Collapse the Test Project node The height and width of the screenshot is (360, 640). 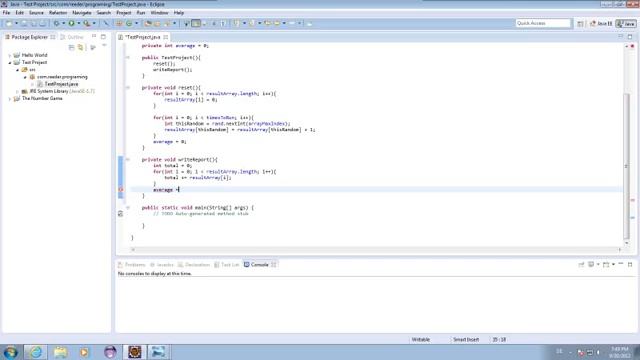pos(10,62)
